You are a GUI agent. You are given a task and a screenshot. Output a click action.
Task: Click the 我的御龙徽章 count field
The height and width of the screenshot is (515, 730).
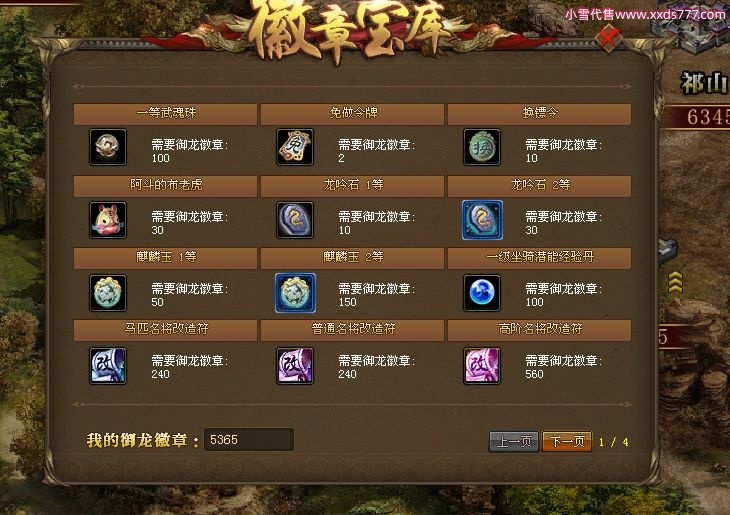249,440
